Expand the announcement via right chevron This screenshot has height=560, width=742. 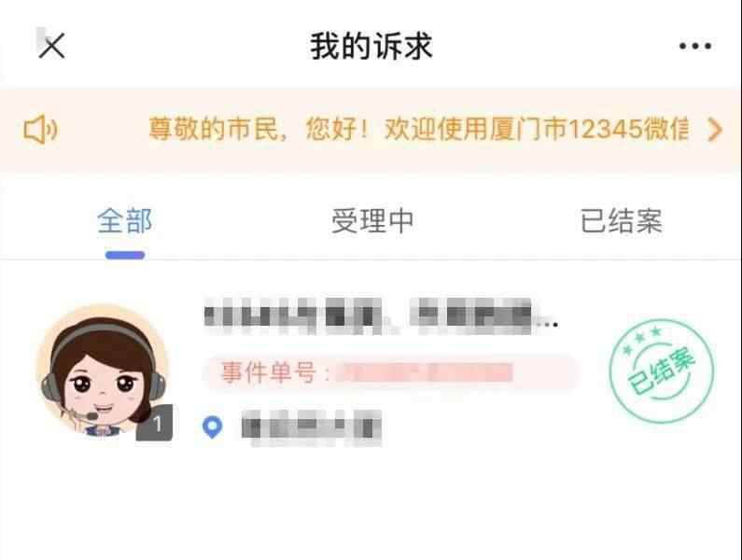(715, 130)
